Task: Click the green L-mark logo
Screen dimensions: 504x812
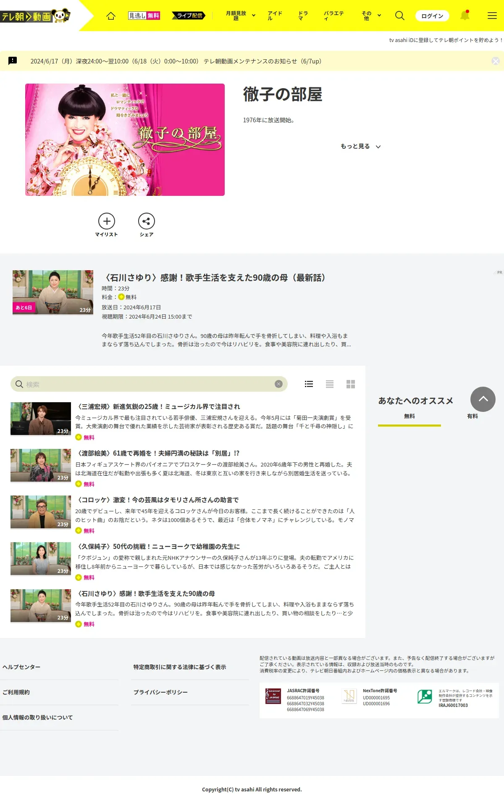Action: point(425,696)
